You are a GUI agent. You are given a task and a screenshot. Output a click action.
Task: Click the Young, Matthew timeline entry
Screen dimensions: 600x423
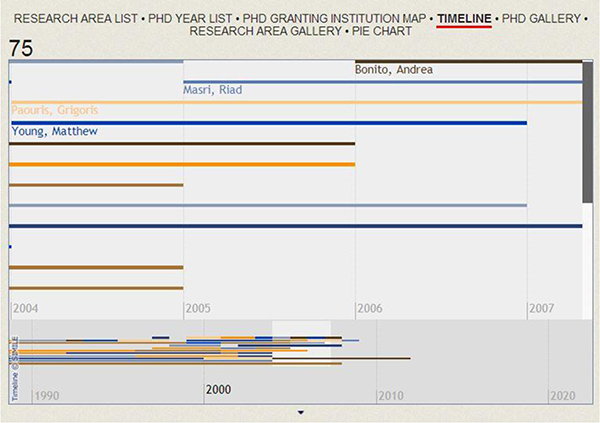[x=55, y=131]
